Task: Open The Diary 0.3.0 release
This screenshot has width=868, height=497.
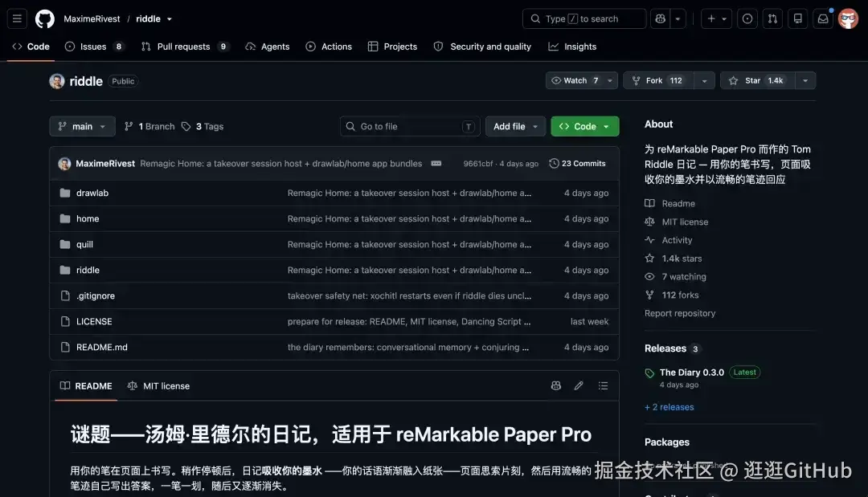Action: [691, 373]
